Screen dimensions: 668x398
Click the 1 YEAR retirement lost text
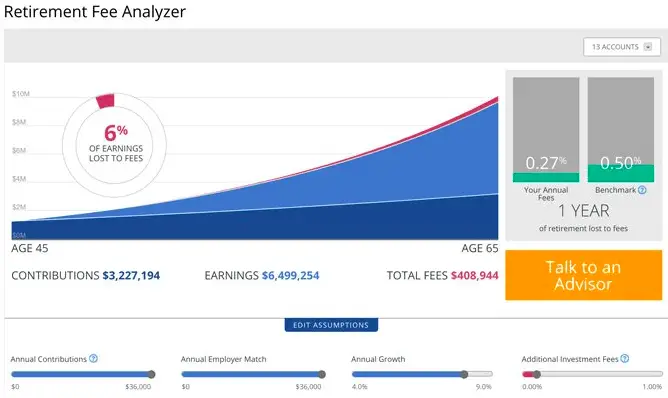pos(584,211)
